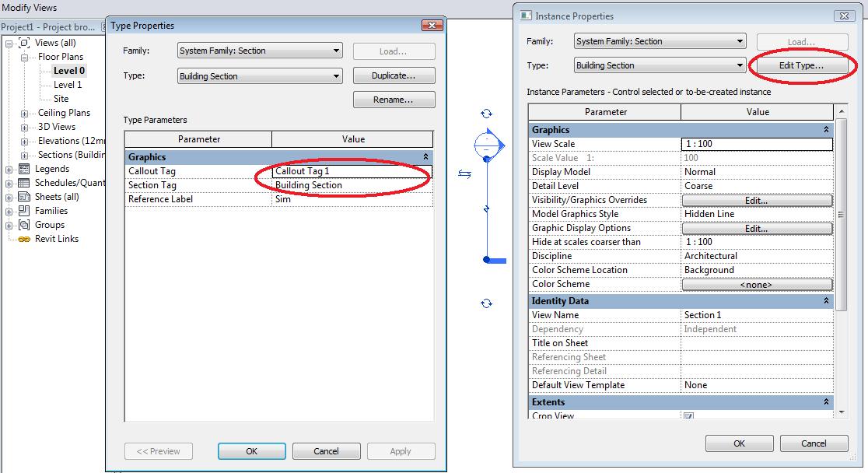868x473 pixels.
Task: Click Edit... for Graphic Display Options
Action: [757, 228]
